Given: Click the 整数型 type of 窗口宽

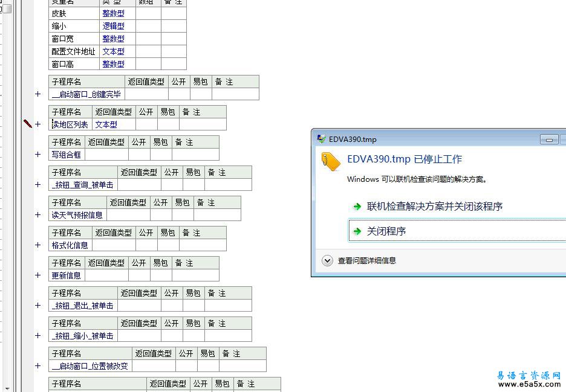Looking at the screenshot, I should click(x=113, y=39).
